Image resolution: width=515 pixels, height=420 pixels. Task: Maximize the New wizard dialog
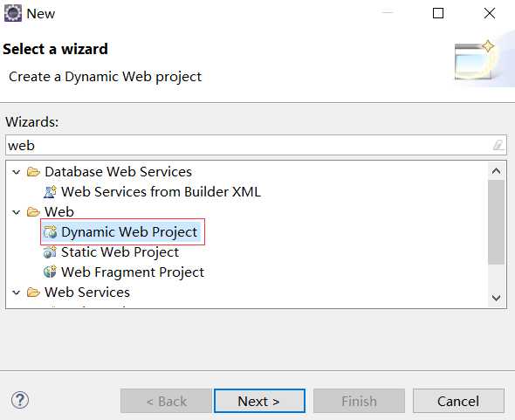click(x=438, y=13)
